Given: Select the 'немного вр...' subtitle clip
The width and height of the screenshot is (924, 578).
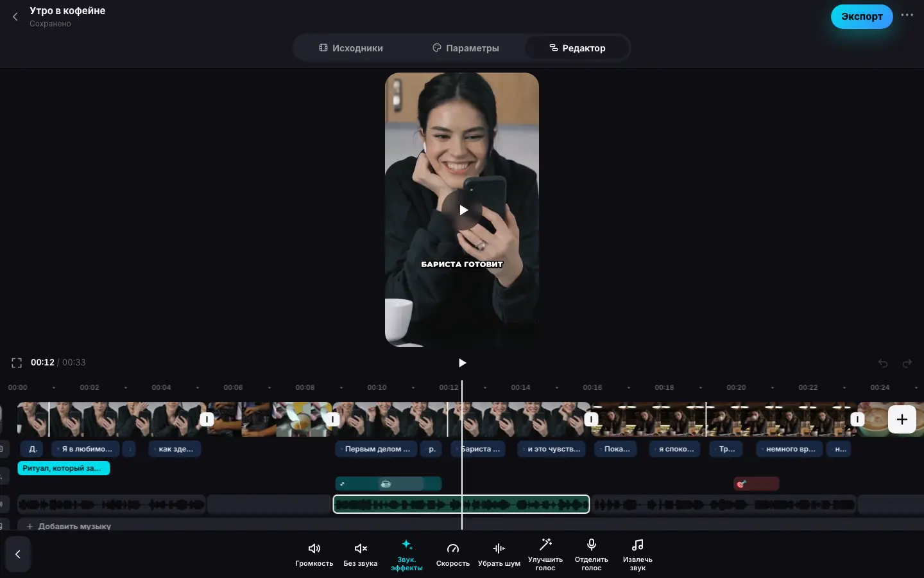Looking at the screenshot, I should (x=790, y=449).
